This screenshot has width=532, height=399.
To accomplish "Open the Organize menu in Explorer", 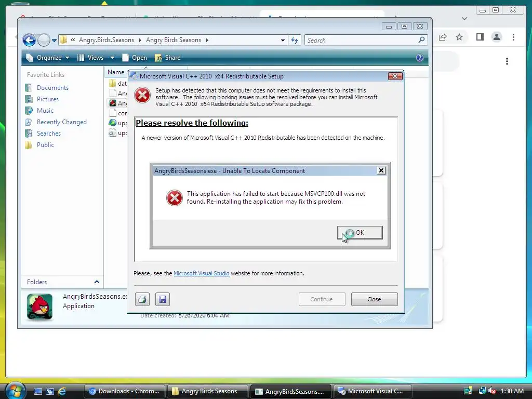I will [x=48, y=58].
